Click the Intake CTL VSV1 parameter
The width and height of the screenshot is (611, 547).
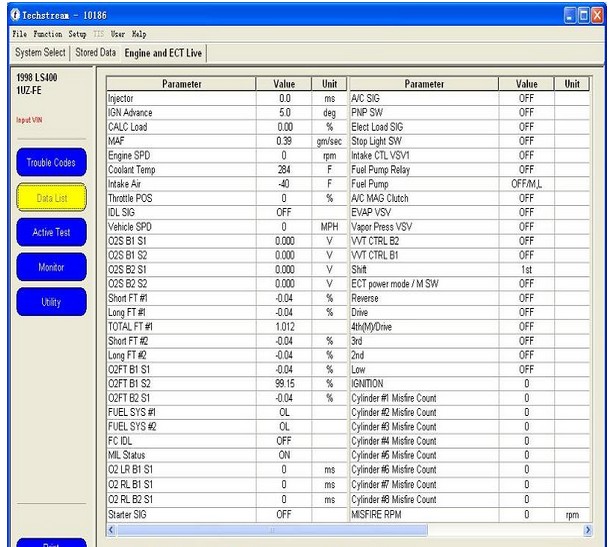[x=380, y=155]
